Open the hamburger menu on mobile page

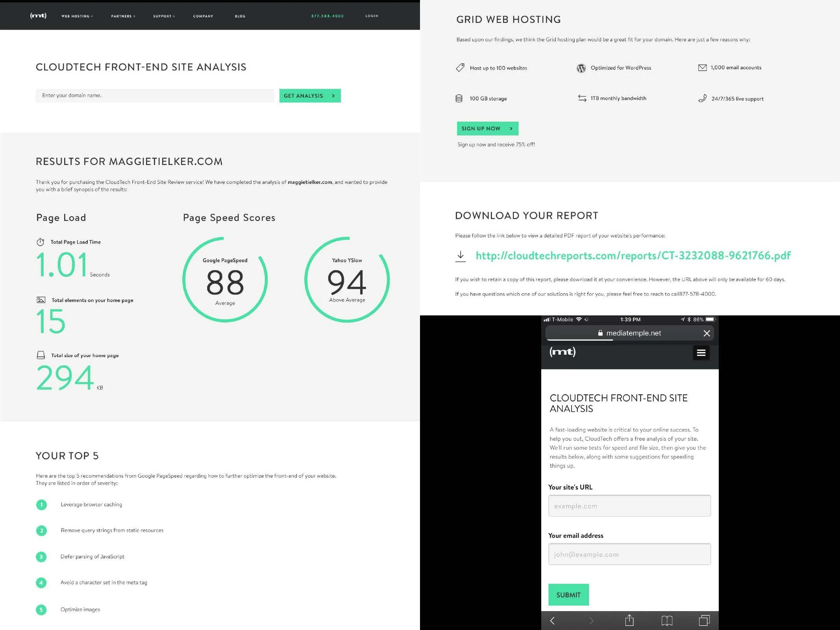coord(701,353)
